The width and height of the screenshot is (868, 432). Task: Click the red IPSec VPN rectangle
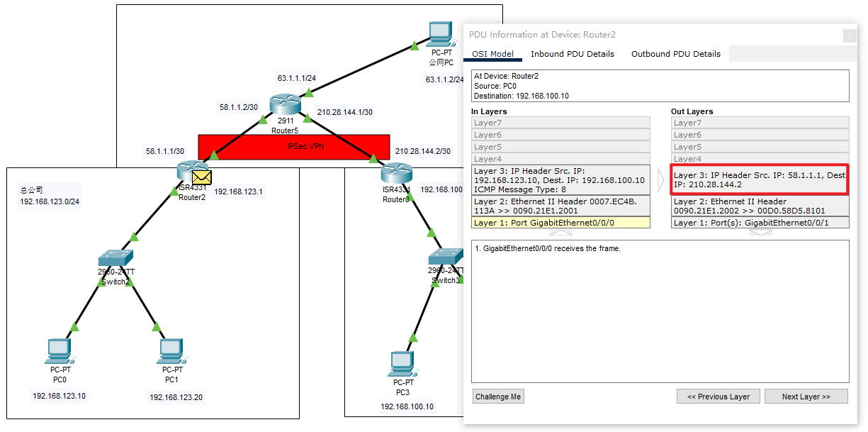point(293,146)
